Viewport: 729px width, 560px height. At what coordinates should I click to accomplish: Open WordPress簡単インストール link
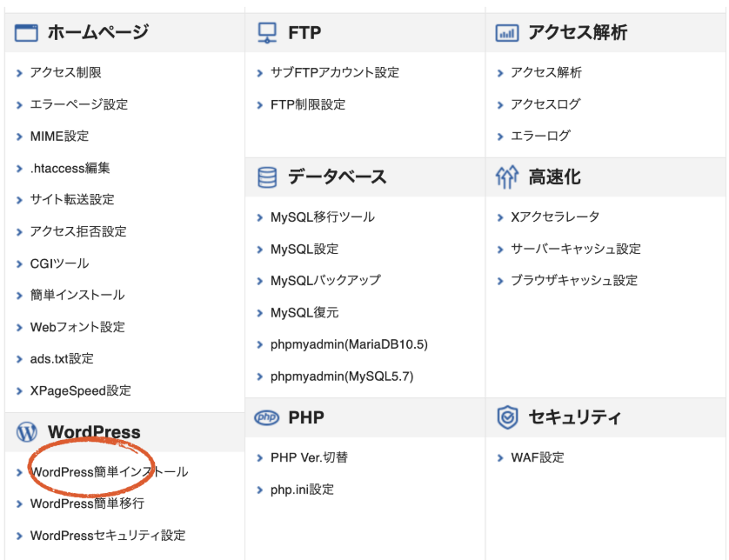109,472
